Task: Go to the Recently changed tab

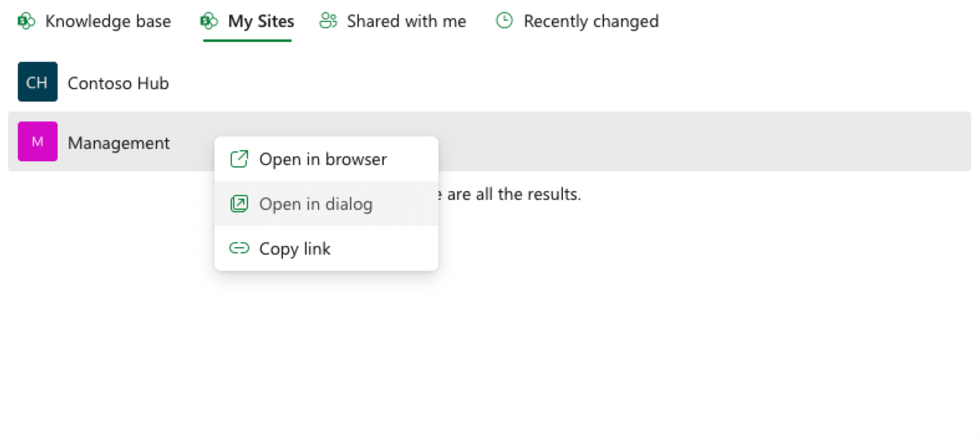Action: [590, 21]
